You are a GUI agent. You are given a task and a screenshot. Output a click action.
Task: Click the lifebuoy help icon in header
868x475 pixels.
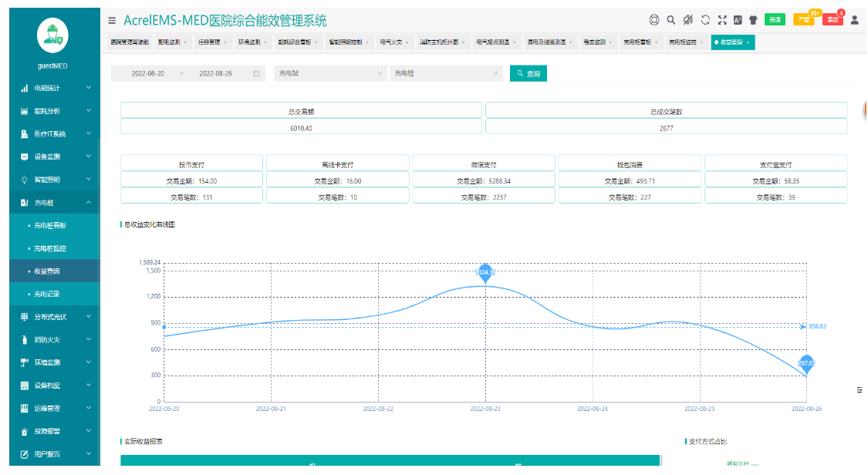click(x=654, y=21)
